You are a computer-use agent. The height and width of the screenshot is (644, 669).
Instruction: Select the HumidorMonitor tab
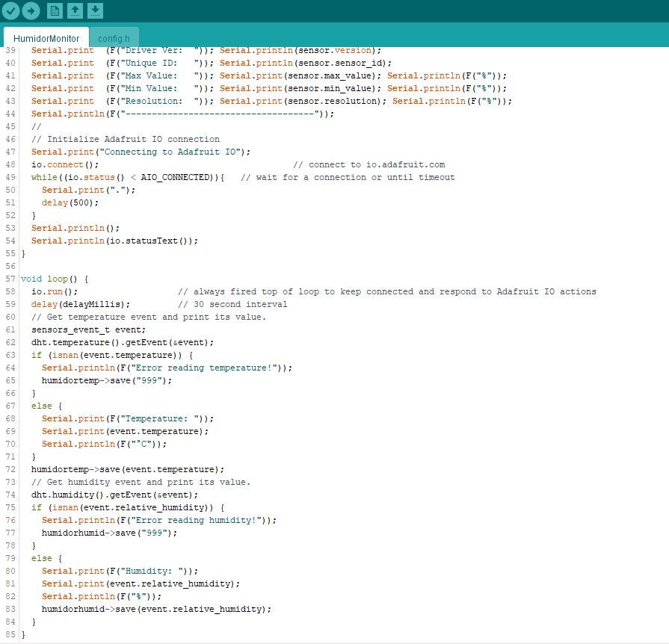(x=46, y=38)
